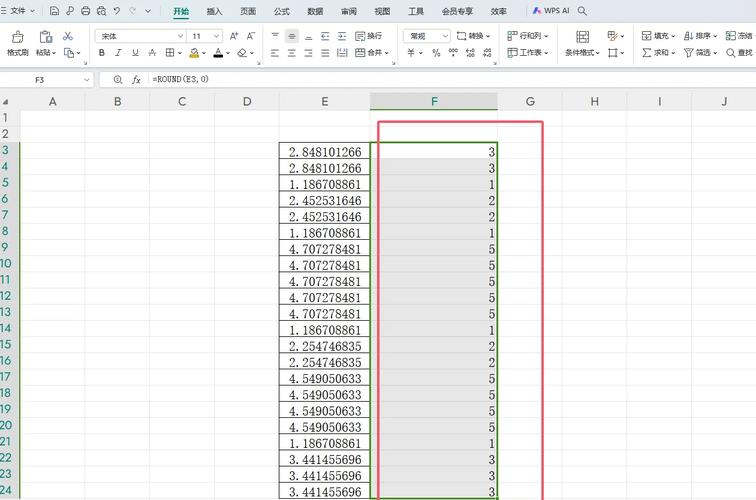
Task: Open the font name 宋体 dropdown
Action: click(x=140, y=36)
